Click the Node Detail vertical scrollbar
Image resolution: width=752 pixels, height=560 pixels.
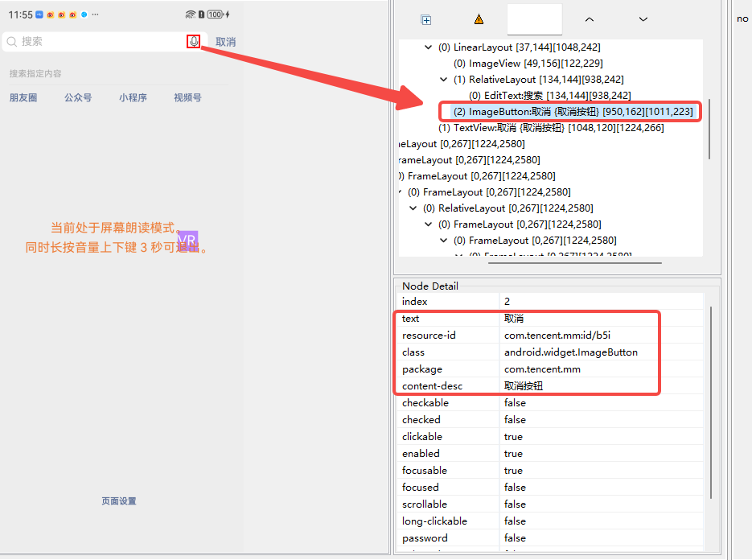tap(710, 402)
